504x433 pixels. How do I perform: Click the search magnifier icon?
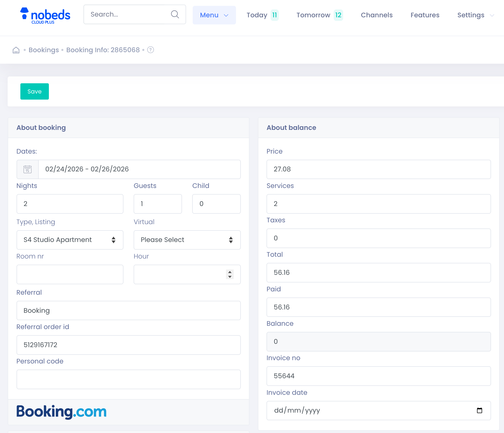tap(175, 14)
